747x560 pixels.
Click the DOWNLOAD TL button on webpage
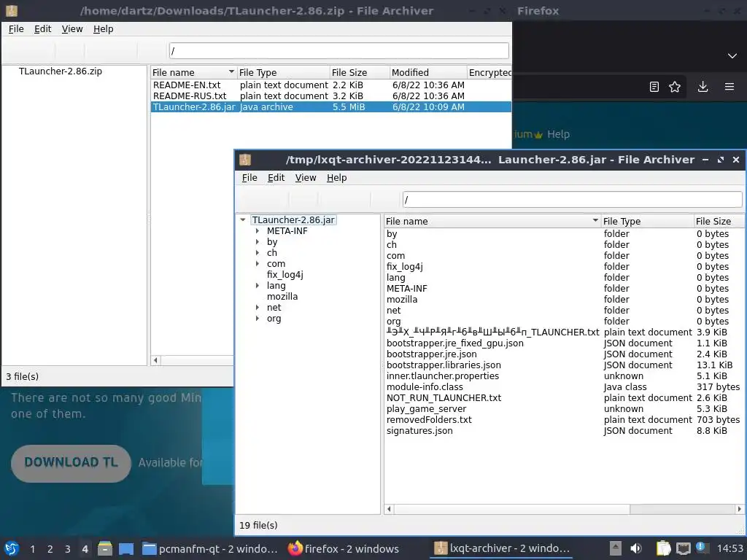pos(71,463)
